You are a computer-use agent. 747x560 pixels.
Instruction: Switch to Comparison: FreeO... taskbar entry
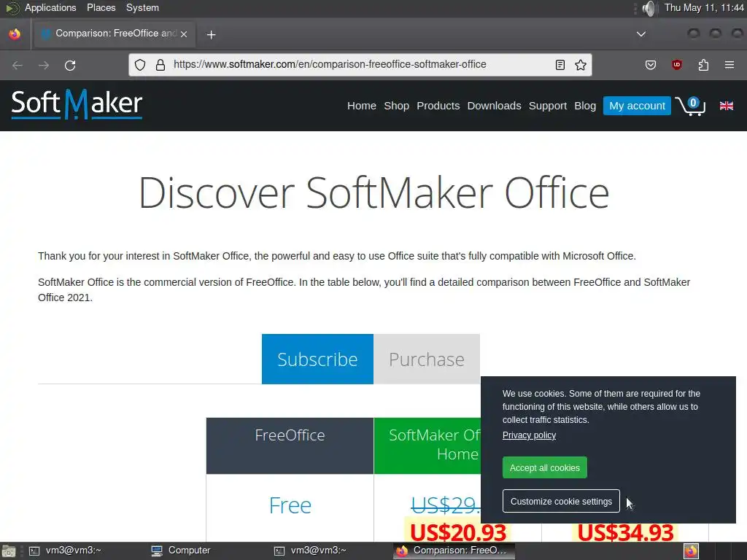[454, 551]
